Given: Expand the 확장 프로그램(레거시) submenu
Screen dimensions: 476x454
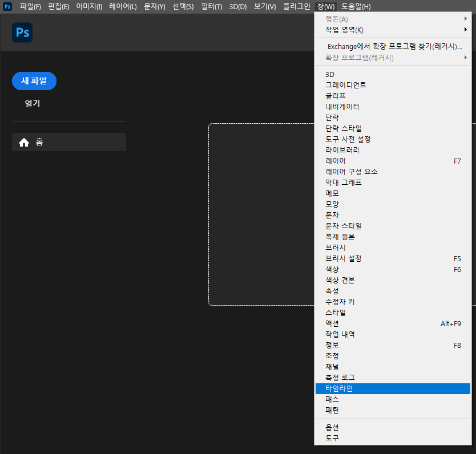Looking at the screenshot, I should pos(393,58).
